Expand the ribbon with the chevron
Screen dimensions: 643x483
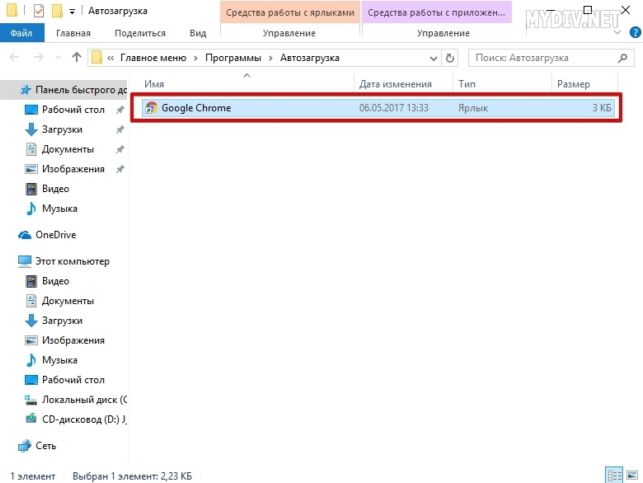click(x=617, y=32)
